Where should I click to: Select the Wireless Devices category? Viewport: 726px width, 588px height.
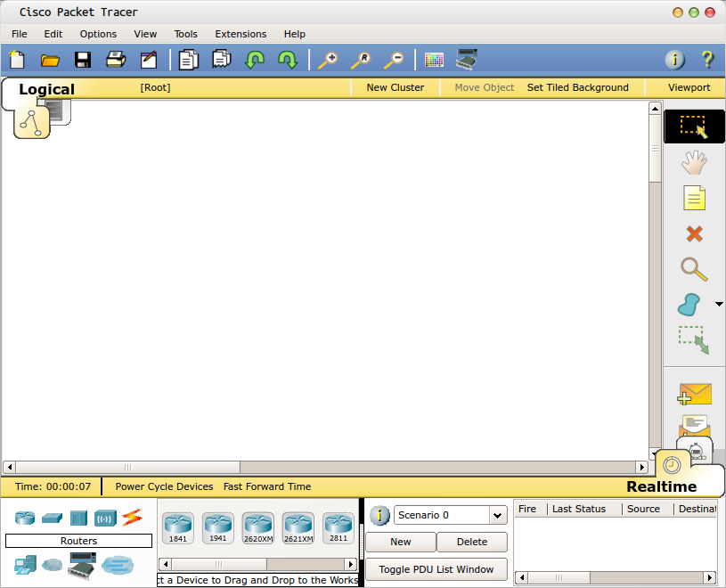pyautogui.click(x=107, y=517)
